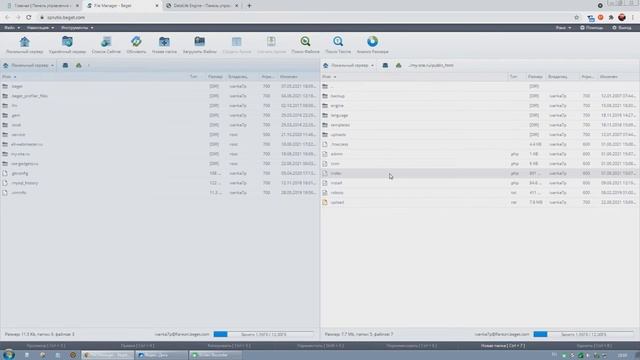640x360 pixels.
Task: Click the Upload files toolbar icon
Action: click(x=200, y=42)
